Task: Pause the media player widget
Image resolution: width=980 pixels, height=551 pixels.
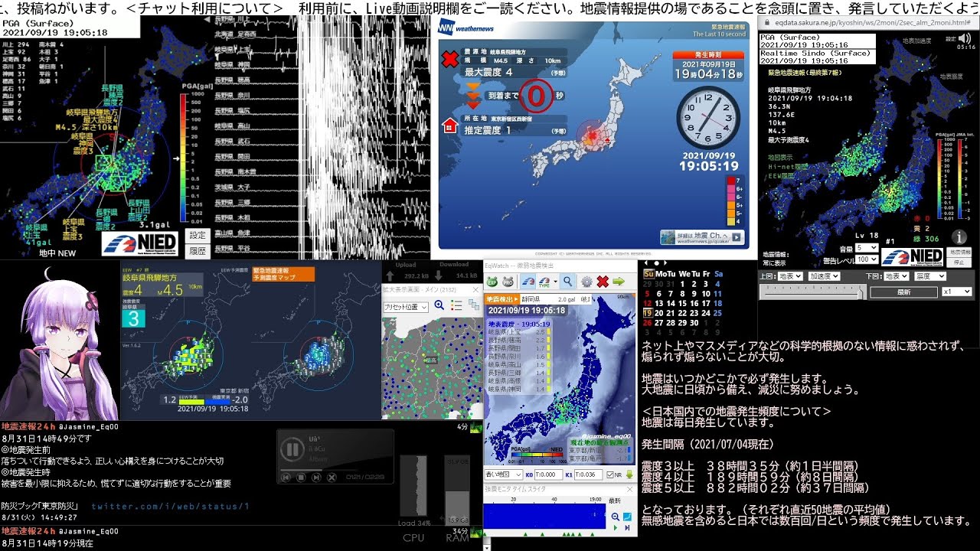Action: click(292, 448)
